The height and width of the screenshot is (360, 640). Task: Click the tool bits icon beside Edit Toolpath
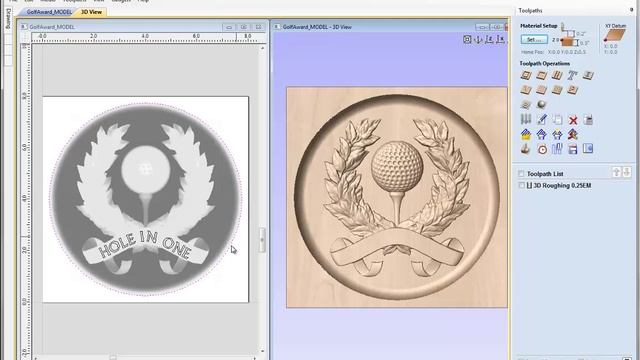(x=526, y=120)
